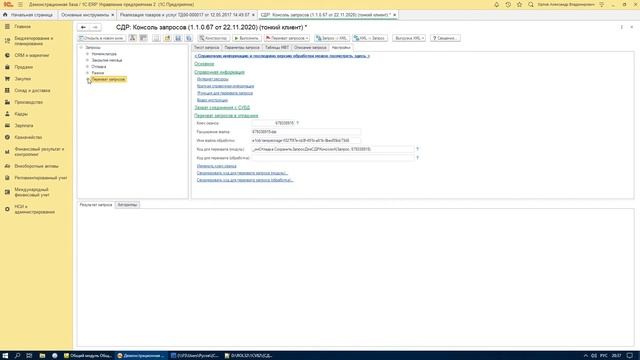
Task: Open the Кадры sidebar section
Action: 21,114
